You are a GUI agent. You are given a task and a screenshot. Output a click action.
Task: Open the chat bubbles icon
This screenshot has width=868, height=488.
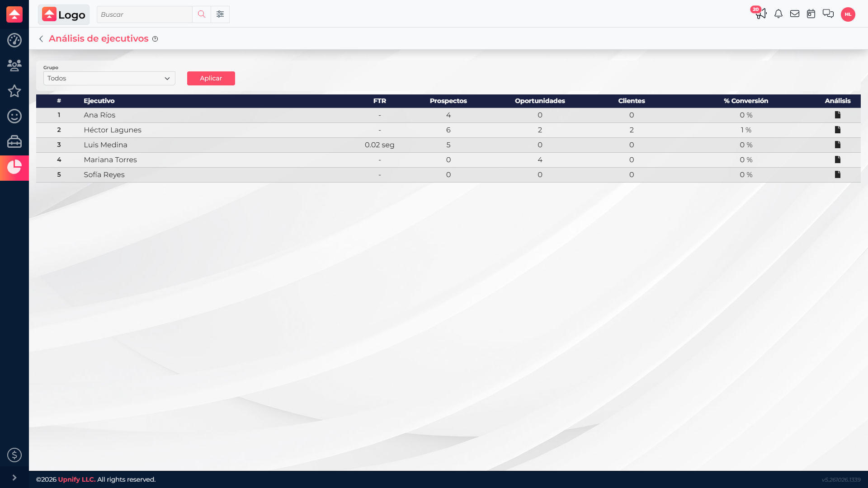click(828, 14)
